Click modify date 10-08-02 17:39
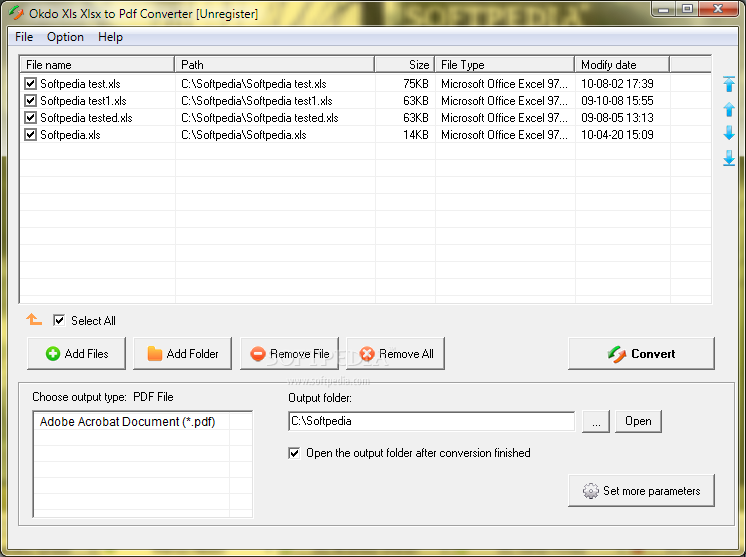 (617, 84)
